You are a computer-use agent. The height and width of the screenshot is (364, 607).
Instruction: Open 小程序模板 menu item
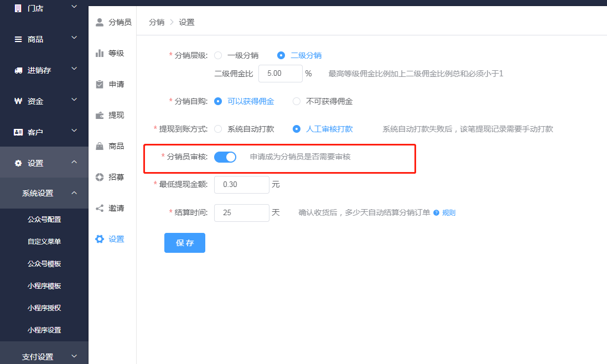44,286
